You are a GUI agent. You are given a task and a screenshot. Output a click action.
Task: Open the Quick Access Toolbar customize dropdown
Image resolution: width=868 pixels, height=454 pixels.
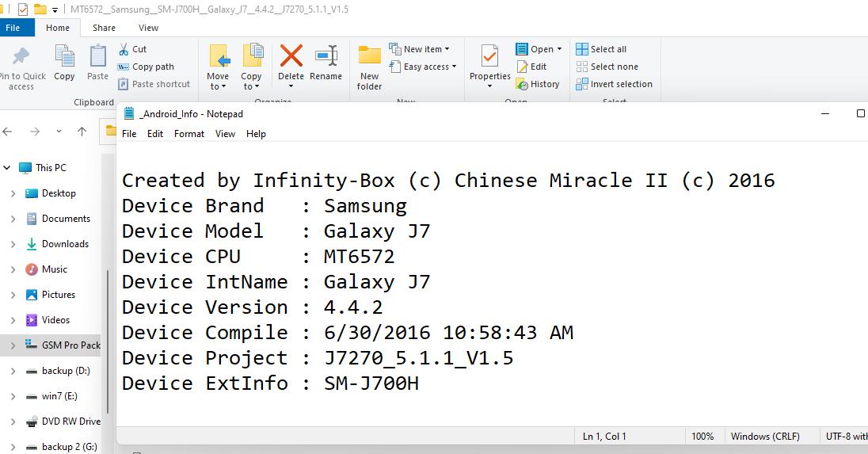[x=55, y=10]
